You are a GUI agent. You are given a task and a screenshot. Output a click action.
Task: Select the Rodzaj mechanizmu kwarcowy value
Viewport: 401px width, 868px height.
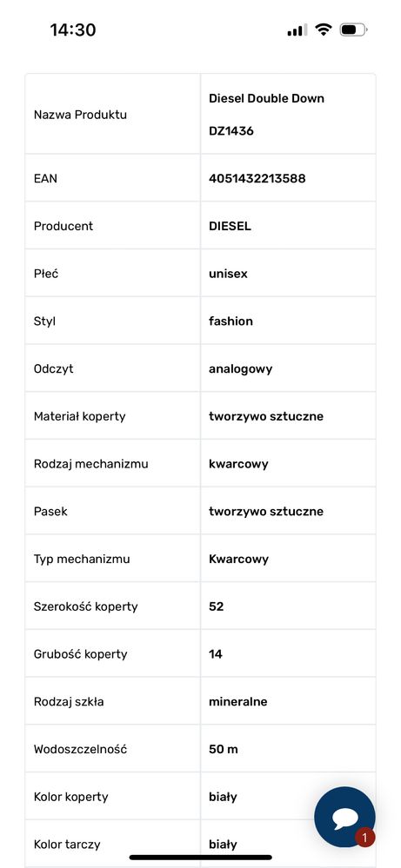tap(238, 464)
